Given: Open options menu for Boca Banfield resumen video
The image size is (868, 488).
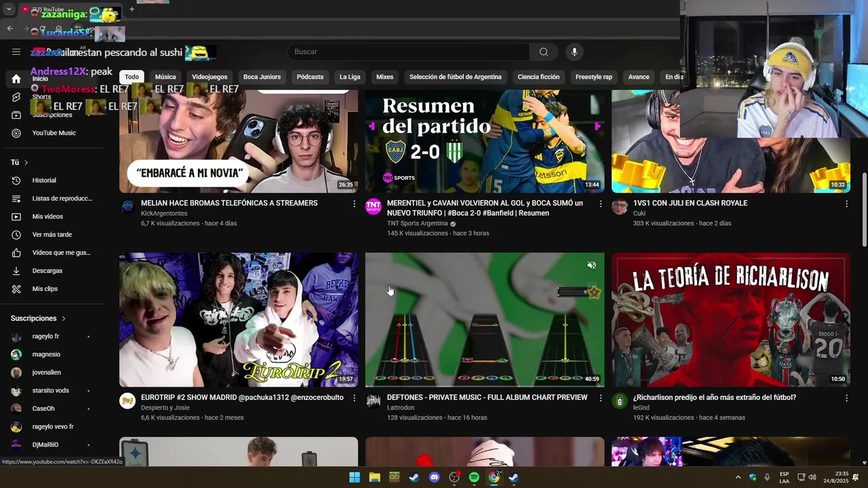Looking at the screenshot, I should (600, 203).
